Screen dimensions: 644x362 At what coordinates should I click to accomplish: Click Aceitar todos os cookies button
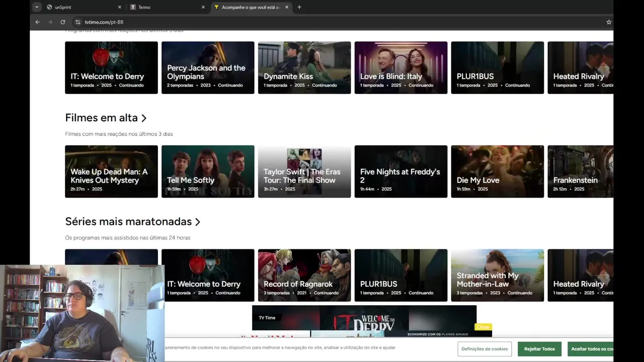point(591,349)
